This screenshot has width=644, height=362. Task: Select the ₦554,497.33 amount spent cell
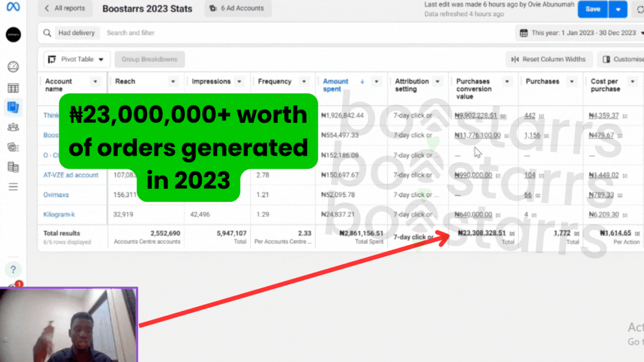[340, 135]
